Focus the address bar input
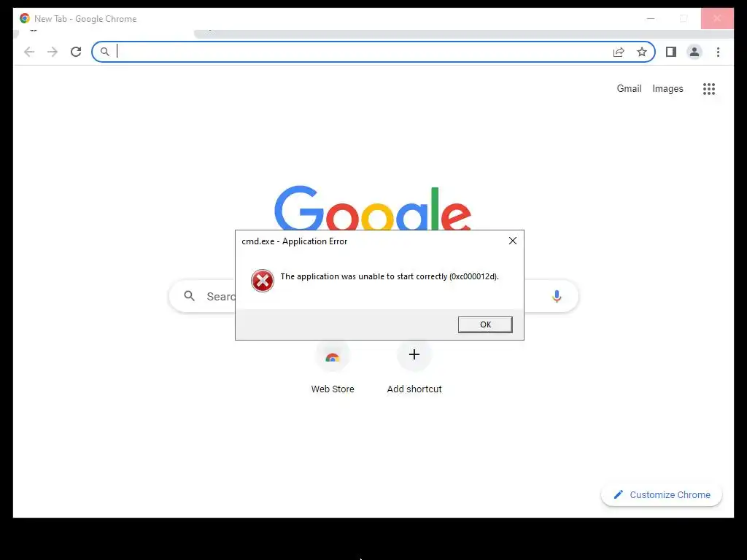This screenshot has width=747, height=560. [x=362, y=52]
